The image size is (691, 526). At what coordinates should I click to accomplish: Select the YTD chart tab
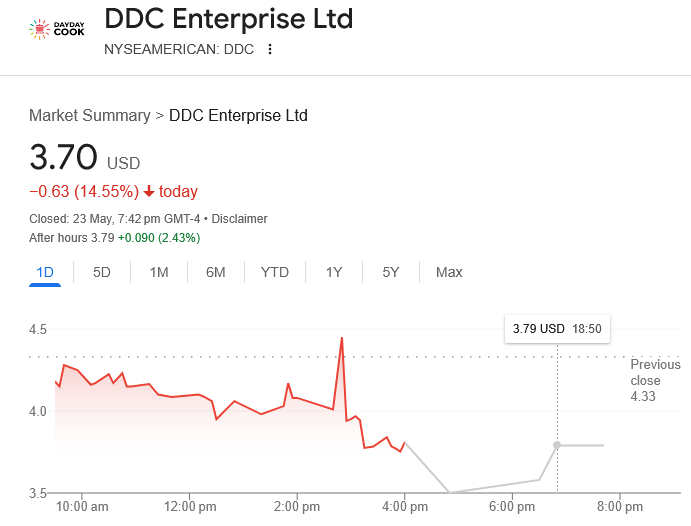(275, 272)
